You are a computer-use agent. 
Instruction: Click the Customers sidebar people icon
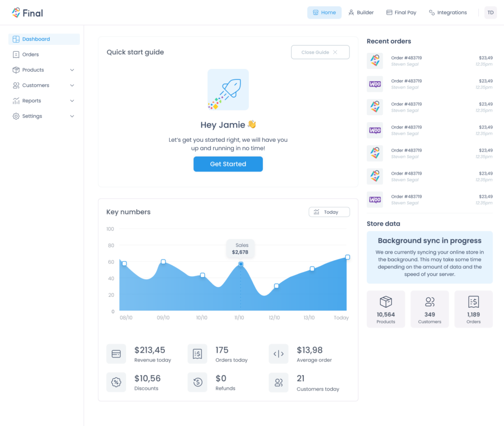[16, 85]
